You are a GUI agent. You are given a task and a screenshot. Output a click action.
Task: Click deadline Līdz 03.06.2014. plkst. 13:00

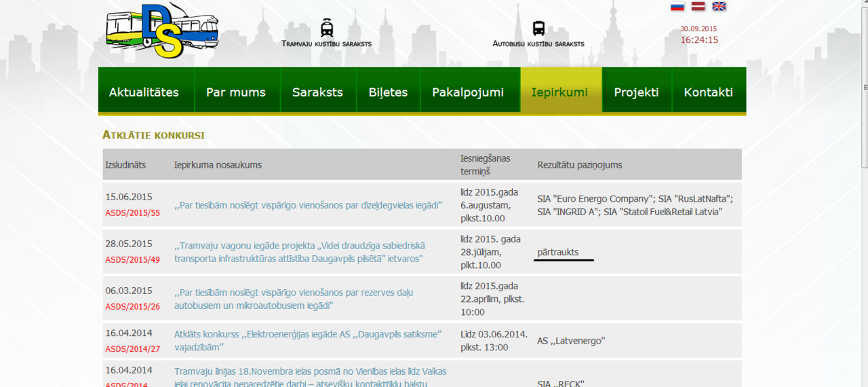coord(494,341)
